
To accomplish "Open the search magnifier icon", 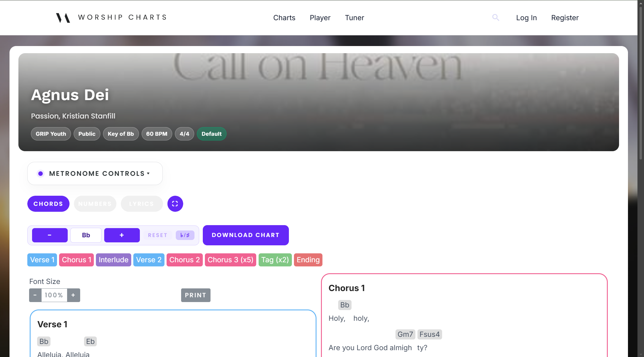I will [x=496, y=18].
